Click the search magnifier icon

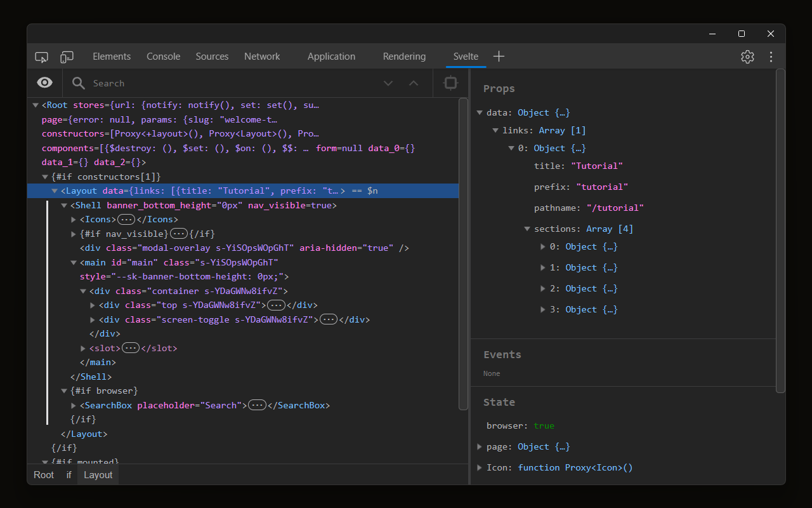[x=77, y=83]
